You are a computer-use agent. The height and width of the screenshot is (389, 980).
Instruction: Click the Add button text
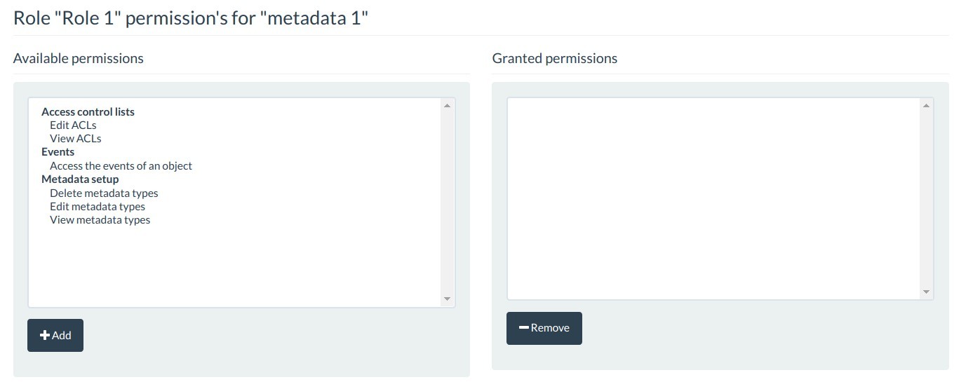point(62,336)
